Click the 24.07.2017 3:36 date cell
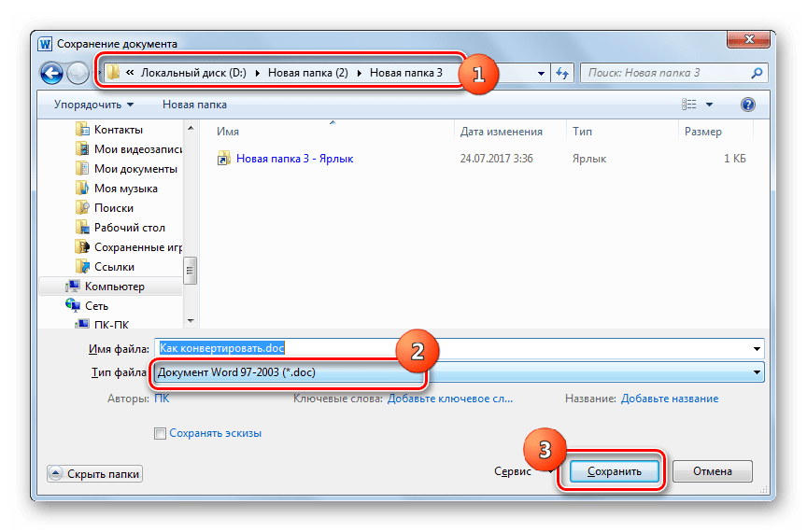The width and height of the screenshot is (807, 532). [496, 159]
